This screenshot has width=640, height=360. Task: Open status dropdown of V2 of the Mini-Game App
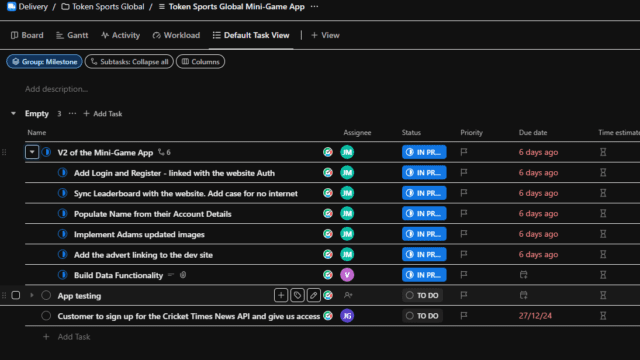click(x=424, y=152)
